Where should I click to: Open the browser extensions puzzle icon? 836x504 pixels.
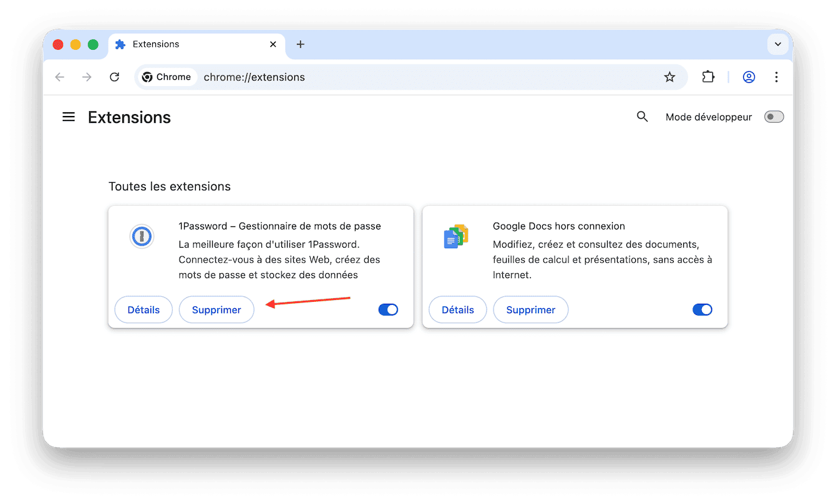tap(708, 77)
